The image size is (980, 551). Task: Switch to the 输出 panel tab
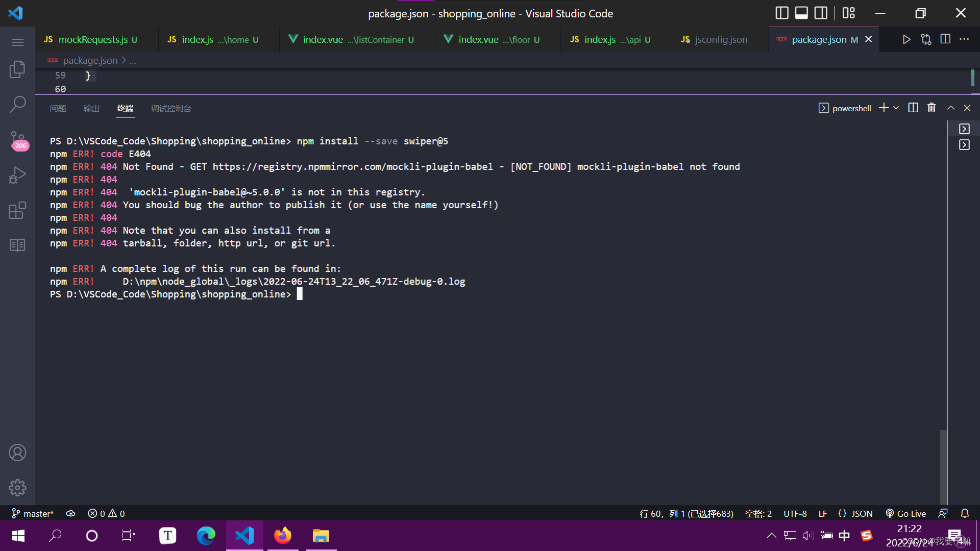pyautogui.click(x=91, y=108)
